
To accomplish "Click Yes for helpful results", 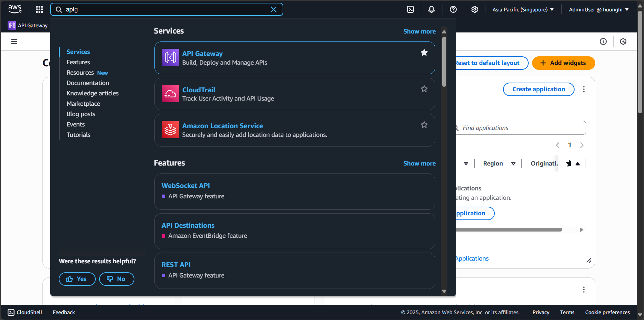I will [x=77, y=279].
